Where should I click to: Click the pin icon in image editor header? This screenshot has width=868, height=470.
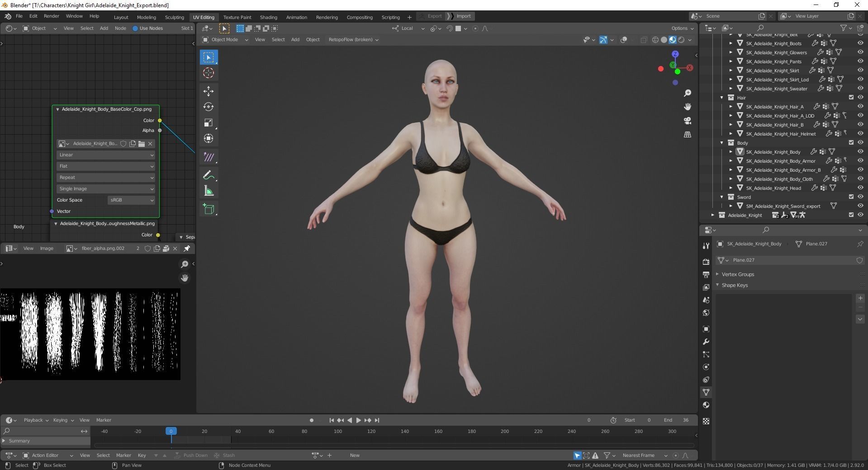[187, 248]
